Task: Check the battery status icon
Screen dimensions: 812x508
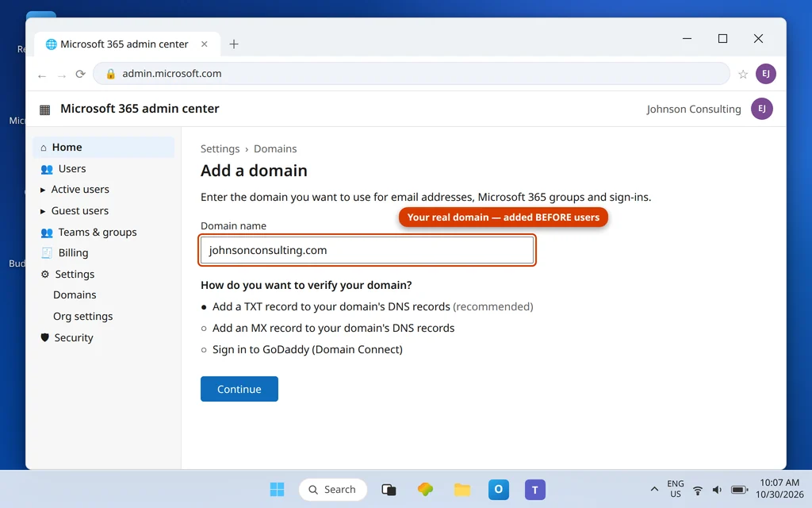Action: 739,490
